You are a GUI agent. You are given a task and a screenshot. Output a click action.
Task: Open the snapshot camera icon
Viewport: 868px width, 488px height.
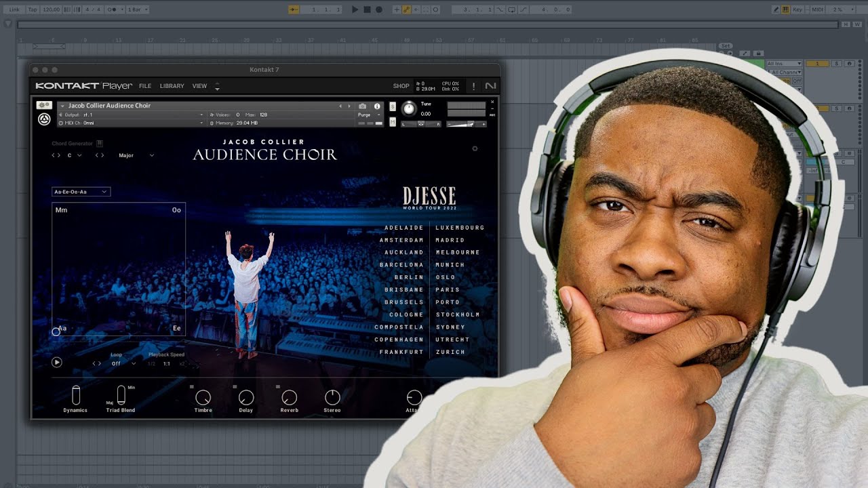coord(363,106)
